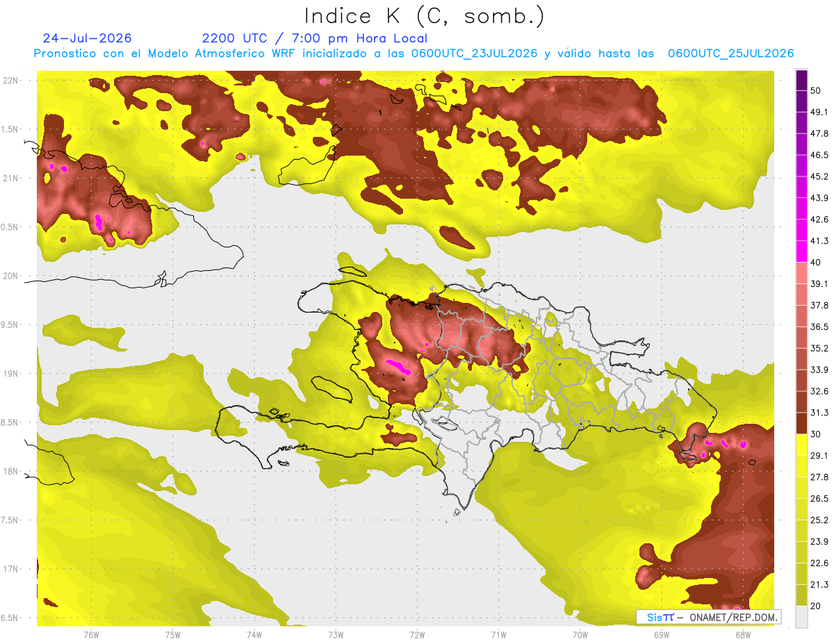834x644 pixels.
Task: Click the longitude label "72W"
Action: point(417,635)
